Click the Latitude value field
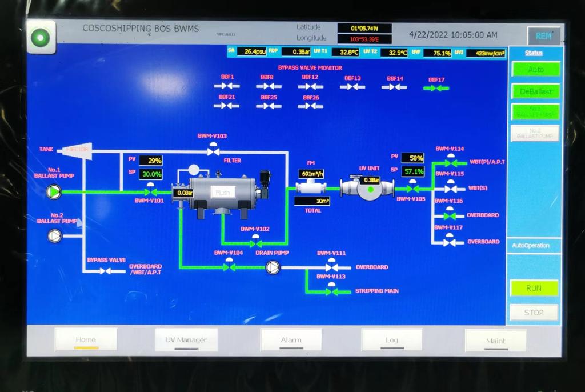 pos(364,28)
